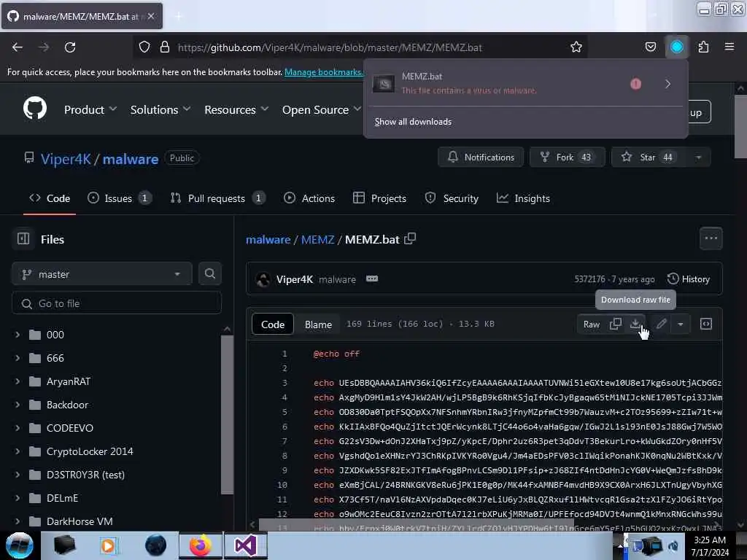The image size is (747, 560).
Task: Click the file tree search icon
Action: pyautogui.click(x=209, y=274)
